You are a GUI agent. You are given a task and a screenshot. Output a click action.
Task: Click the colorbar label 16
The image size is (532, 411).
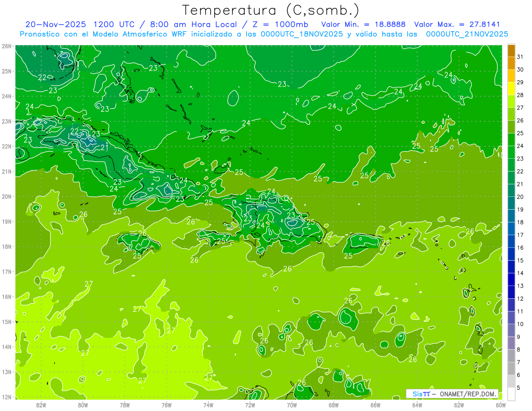pos(520,248)
